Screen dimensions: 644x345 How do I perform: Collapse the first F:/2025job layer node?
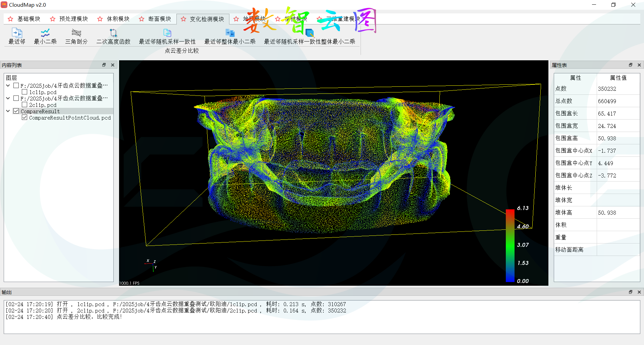(x=8, y=85)
